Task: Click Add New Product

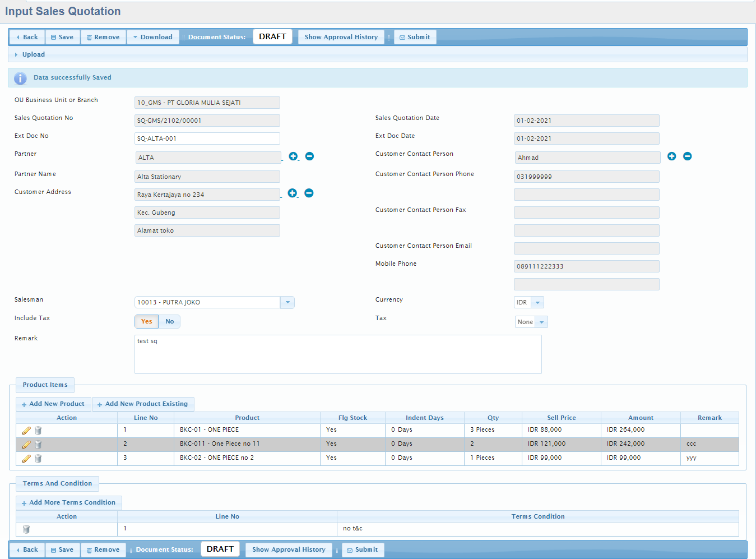Action: 53,404
